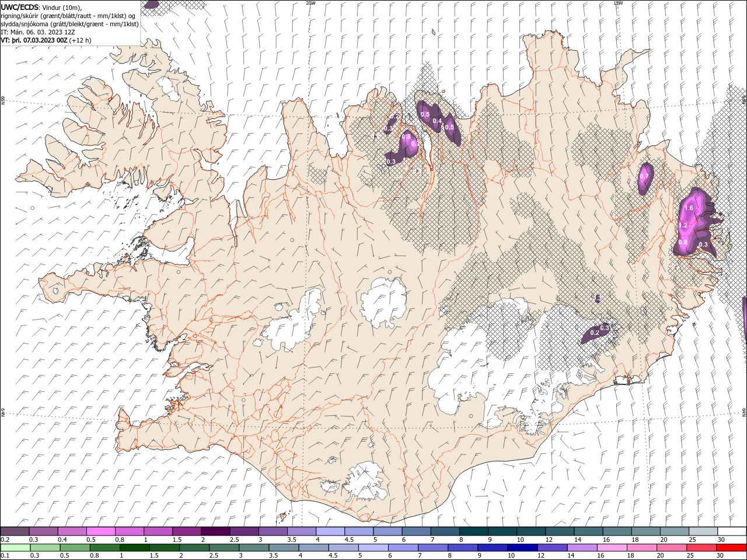The width and height of the screenshot is (747, 560).
Task: Choose the slate-blue snow-scale swatch at 6
Action: [x=417, y=531]
